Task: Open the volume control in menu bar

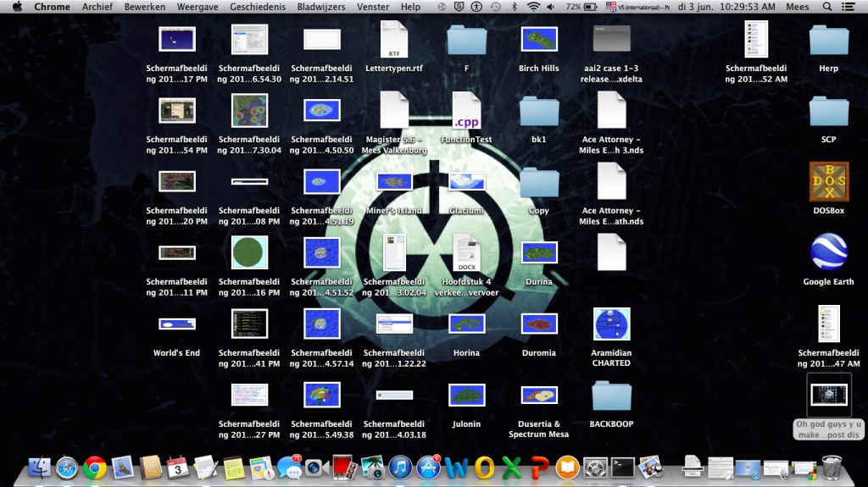Action: [551, 7]
